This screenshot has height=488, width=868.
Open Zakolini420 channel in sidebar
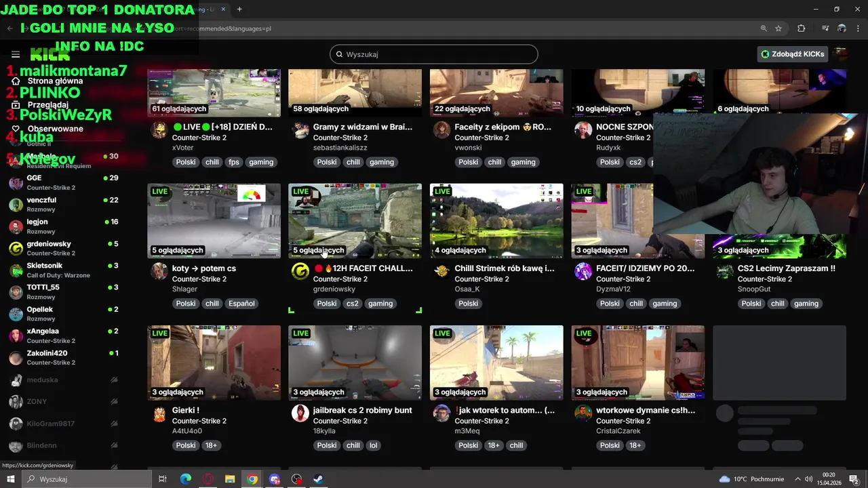[x=64, y=357]
